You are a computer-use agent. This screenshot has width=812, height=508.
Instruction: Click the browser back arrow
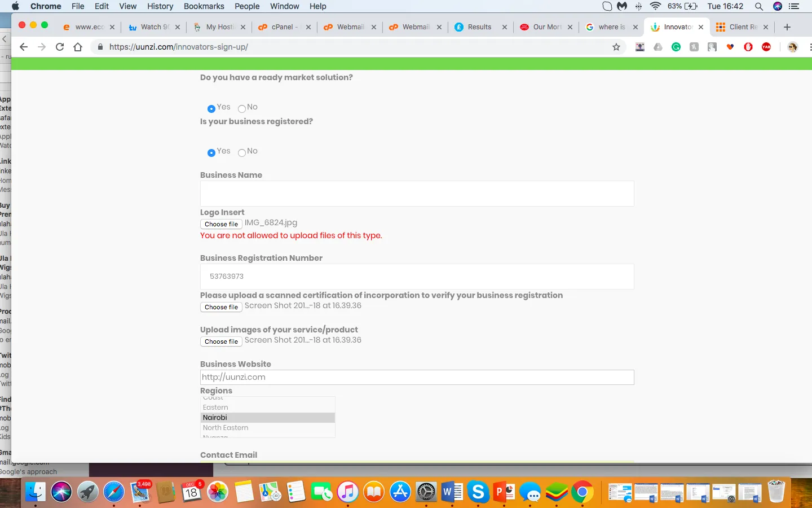pos(24,47)
